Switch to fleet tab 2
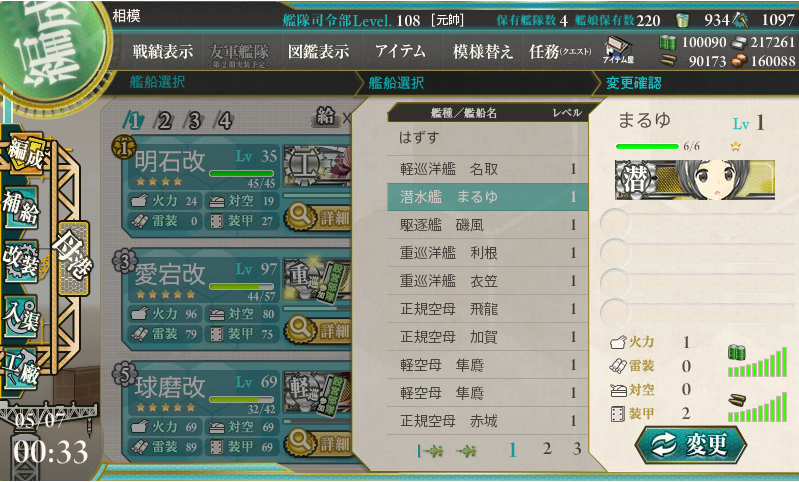 coord(164,121)
